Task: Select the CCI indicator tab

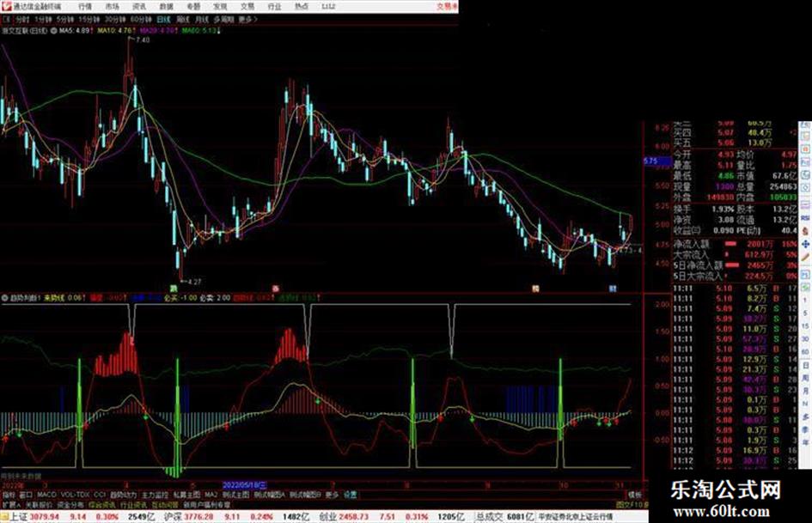Action: click(100, 495)
